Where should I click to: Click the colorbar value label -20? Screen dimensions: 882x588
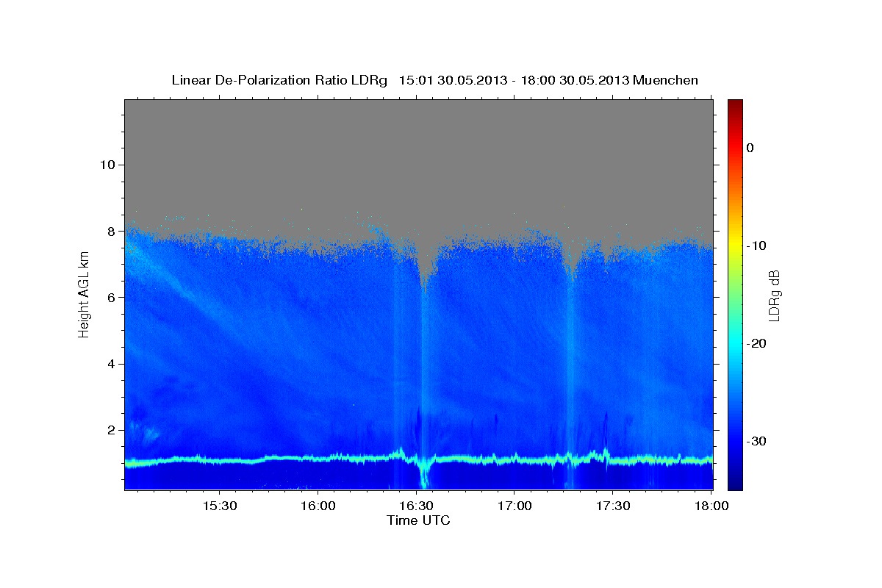756,343
